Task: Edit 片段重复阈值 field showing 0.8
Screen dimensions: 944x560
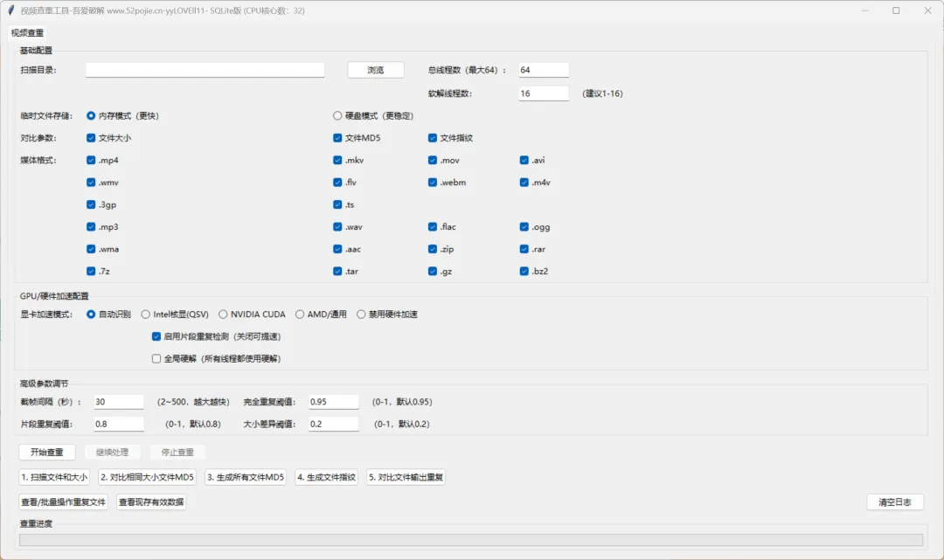Action: tap(119, 424)
